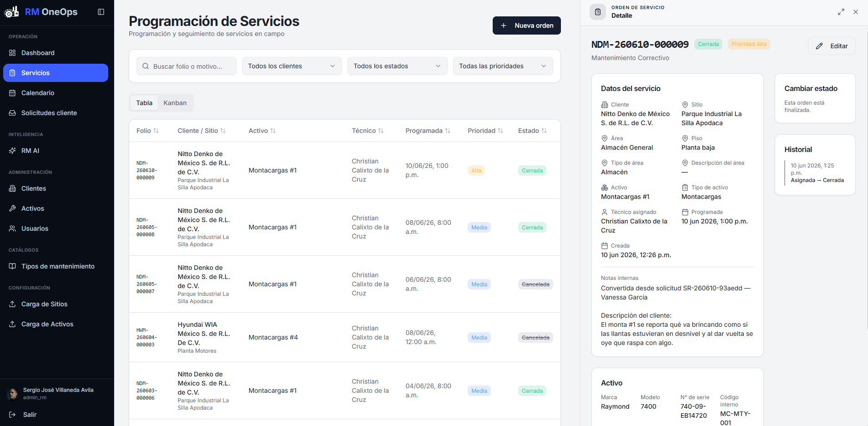
Task: Open Todas las prioridades dropdown
Action: (x=503, y=66)
